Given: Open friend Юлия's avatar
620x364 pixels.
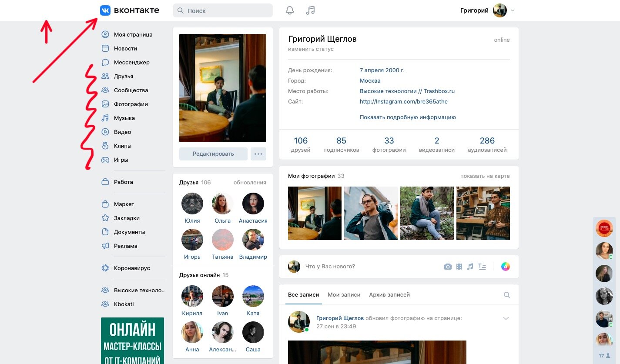Looking at the screenshot, I should pyautogui.click(x=192, y=204).
